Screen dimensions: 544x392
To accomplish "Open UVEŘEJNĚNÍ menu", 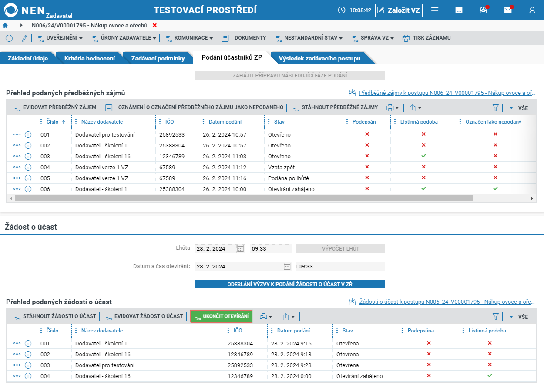I will click(x=60, y=38).
